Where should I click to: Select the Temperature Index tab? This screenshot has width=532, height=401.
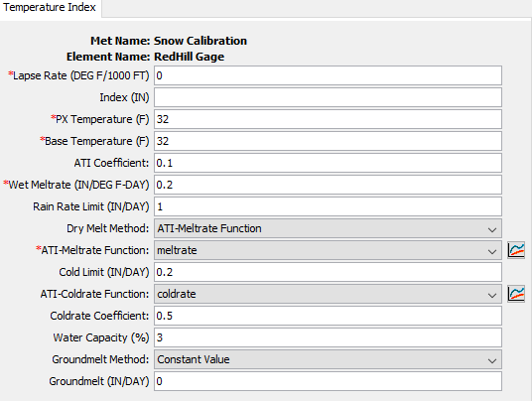tap(50, 8)
